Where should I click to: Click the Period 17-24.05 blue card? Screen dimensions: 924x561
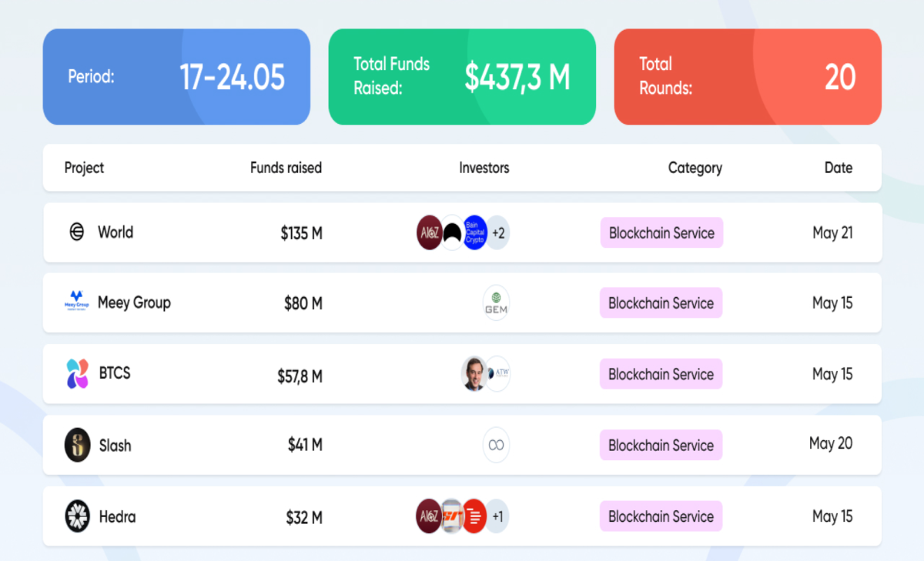[176, 77]
